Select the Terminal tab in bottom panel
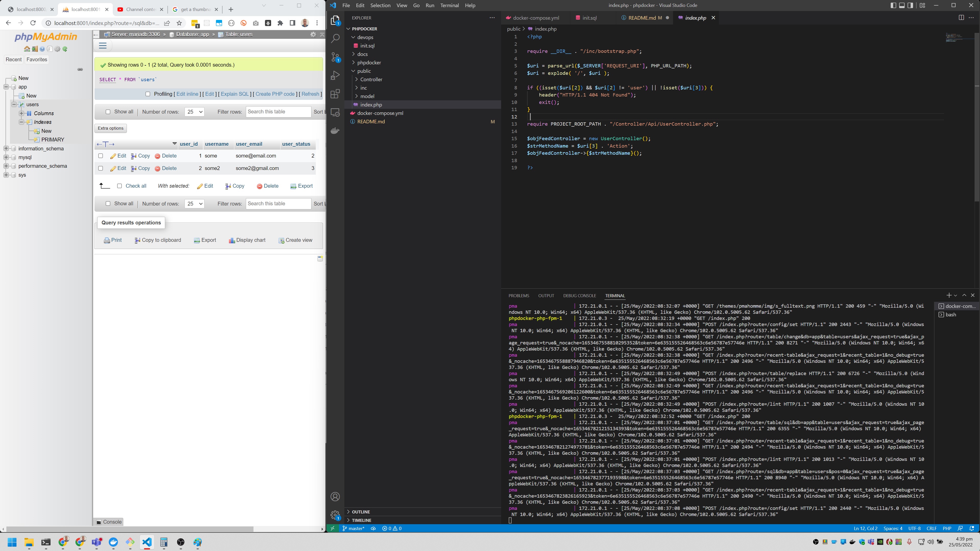The image size is (980, 551). click(614, 296)
